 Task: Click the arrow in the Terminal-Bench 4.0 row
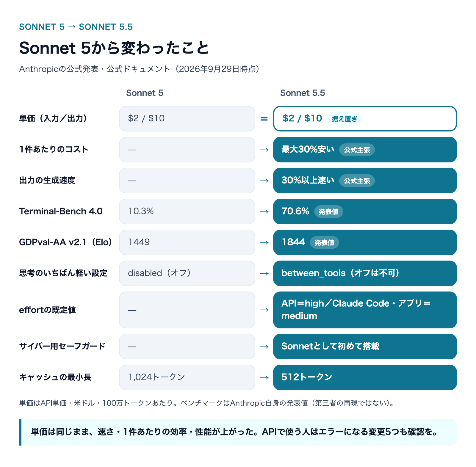(x=264, y=211)
